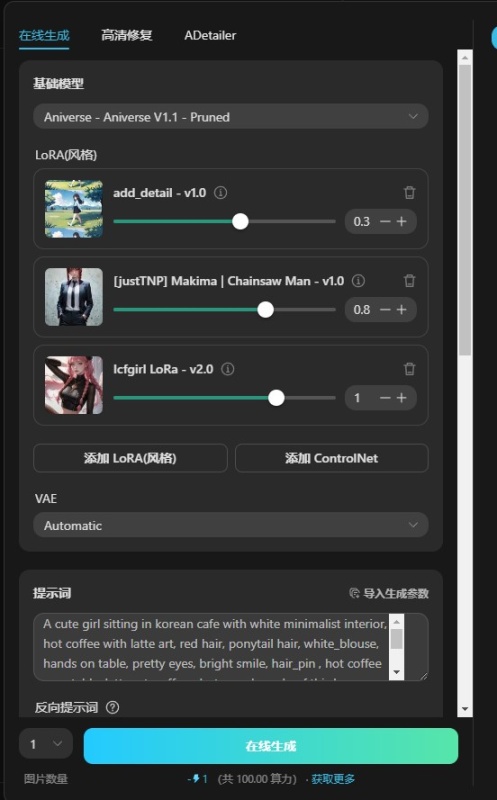Open the image count dropdown

coord(46,744)
